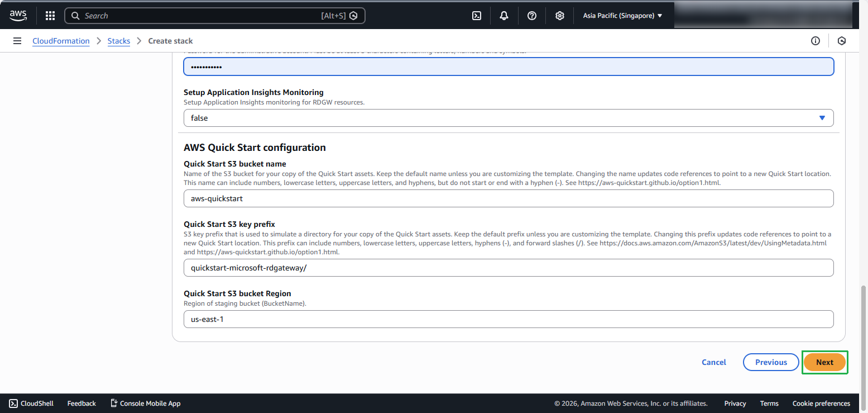Open the page info panel icon
The image size is (868, 413).
[x=816, y=40]
